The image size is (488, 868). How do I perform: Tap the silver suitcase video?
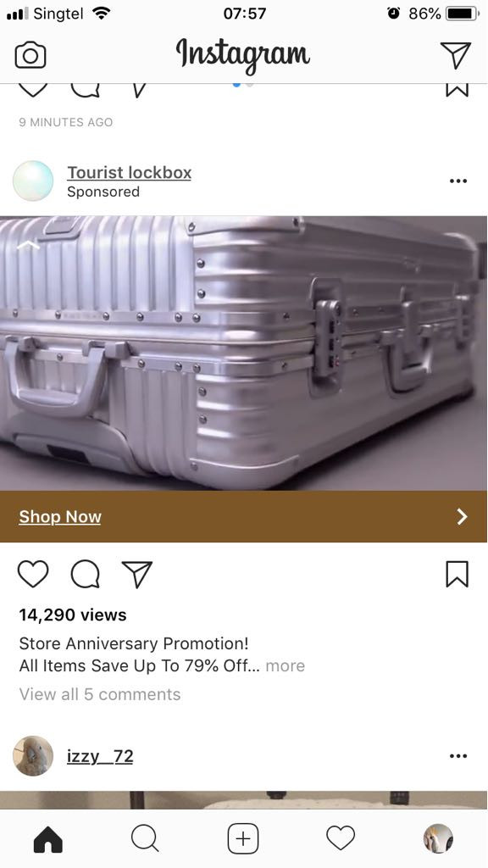pyautogui.click(x=243, y=353)
